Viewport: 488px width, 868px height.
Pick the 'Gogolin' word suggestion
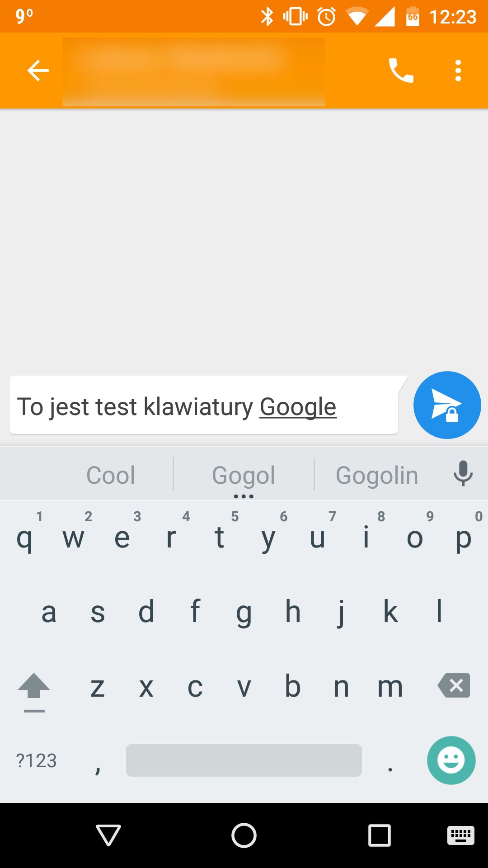377,475
